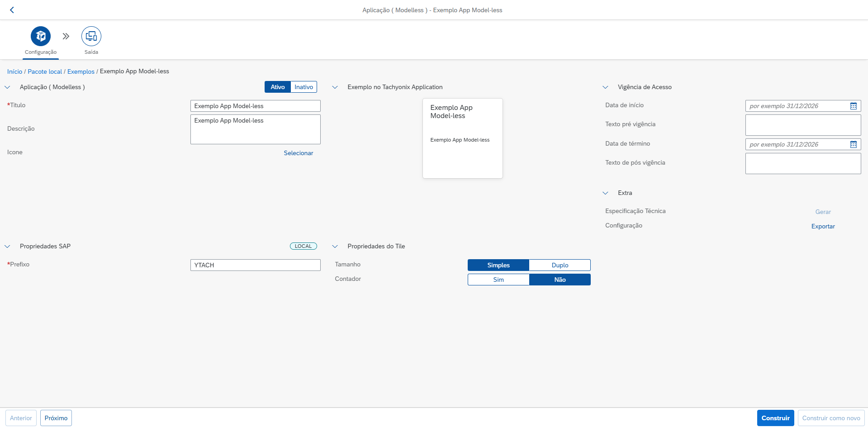This screenshot has height=427, width=868.
Task: Collapse the Propriedades do Tile section
Action: 335,247
